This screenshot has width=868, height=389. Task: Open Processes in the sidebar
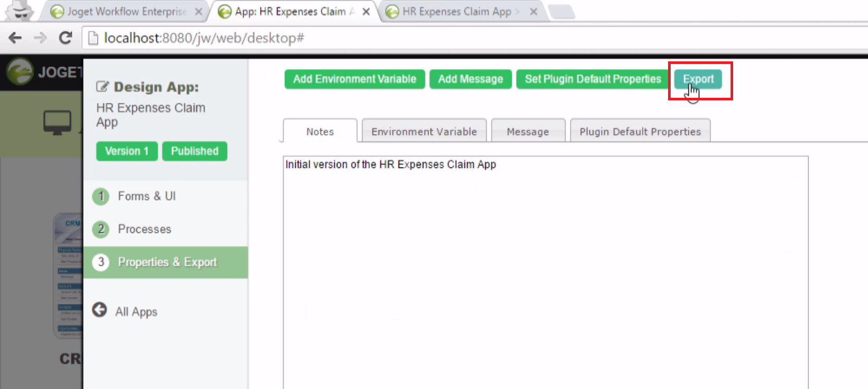click(166, 229)
